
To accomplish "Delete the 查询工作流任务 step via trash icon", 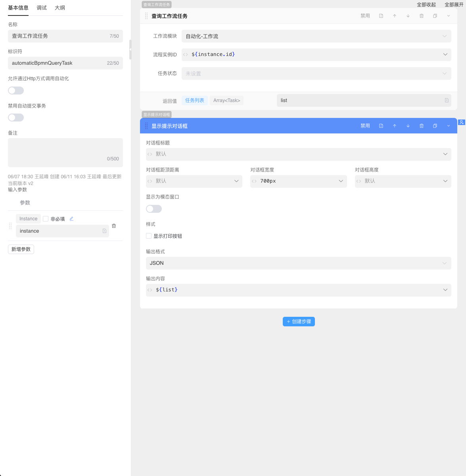I will 422,16.
